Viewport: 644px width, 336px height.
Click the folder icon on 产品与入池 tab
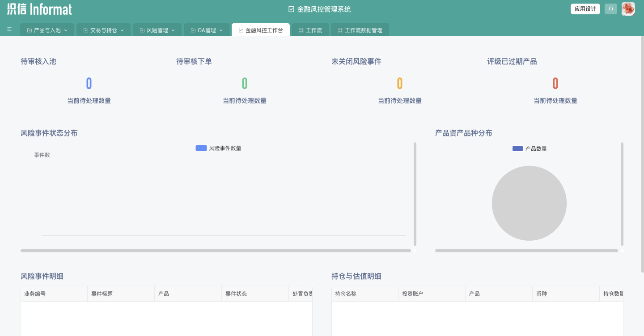tap(30, 30)
